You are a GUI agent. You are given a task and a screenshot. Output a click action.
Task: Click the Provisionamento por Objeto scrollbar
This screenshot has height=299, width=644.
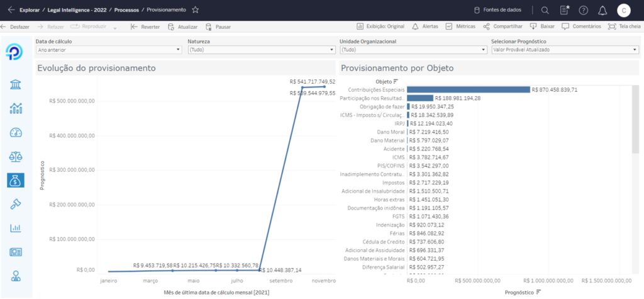pyautogui.click(x=635, y=119)
